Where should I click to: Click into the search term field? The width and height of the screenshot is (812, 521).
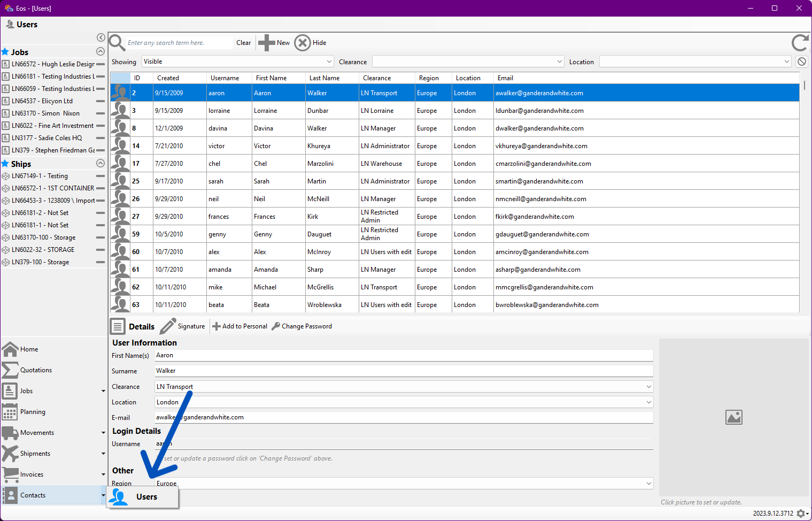point(179,43)
